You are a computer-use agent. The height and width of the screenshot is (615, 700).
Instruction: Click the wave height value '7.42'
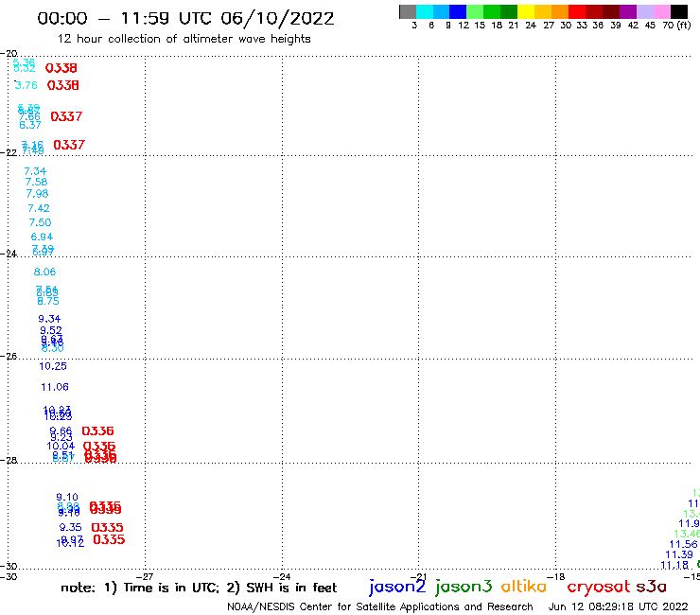click(x=39, y=208)
